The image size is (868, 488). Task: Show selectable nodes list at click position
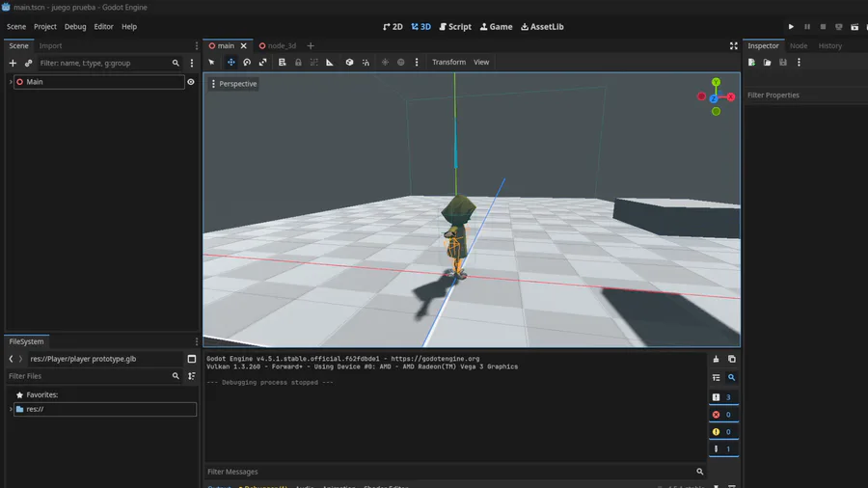pyautogui.click(x=282, y=62)
